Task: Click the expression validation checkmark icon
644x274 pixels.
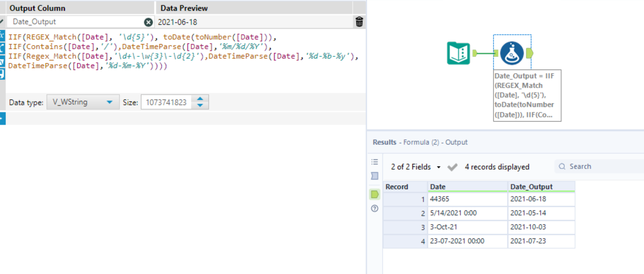Action: tap(2, 20)
